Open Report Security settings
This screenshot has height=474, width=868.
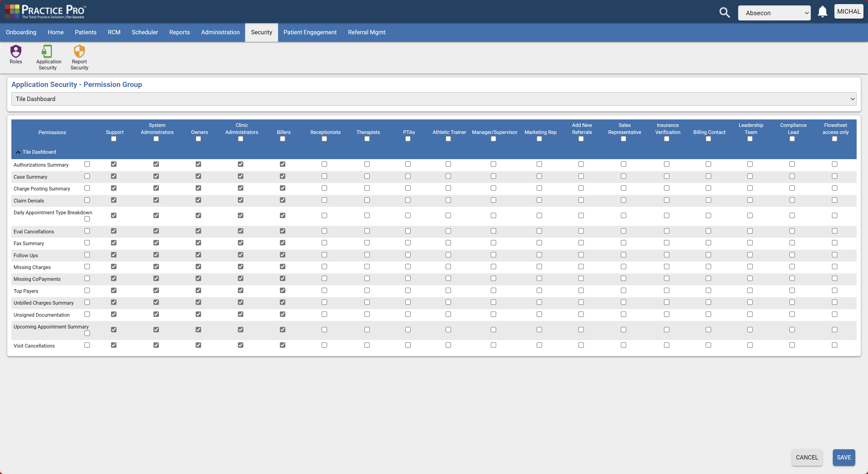coord(79,57)
